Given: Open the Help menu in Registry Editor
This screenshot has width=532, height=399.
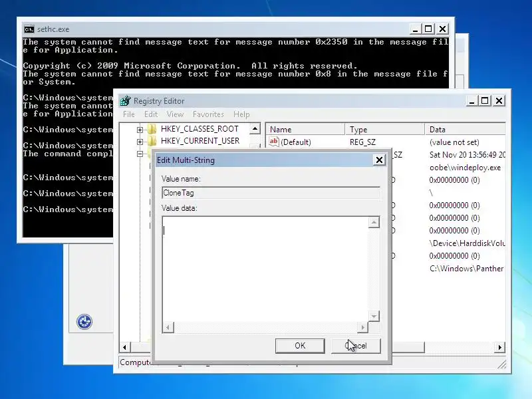Looking at the screenshot, I should click(x=241, y=114).
